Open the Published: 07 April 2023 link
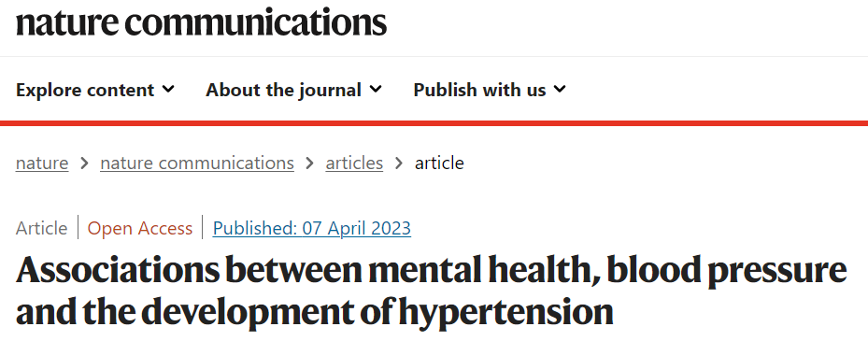The image size is (868, 341). [x=312, y=228]
